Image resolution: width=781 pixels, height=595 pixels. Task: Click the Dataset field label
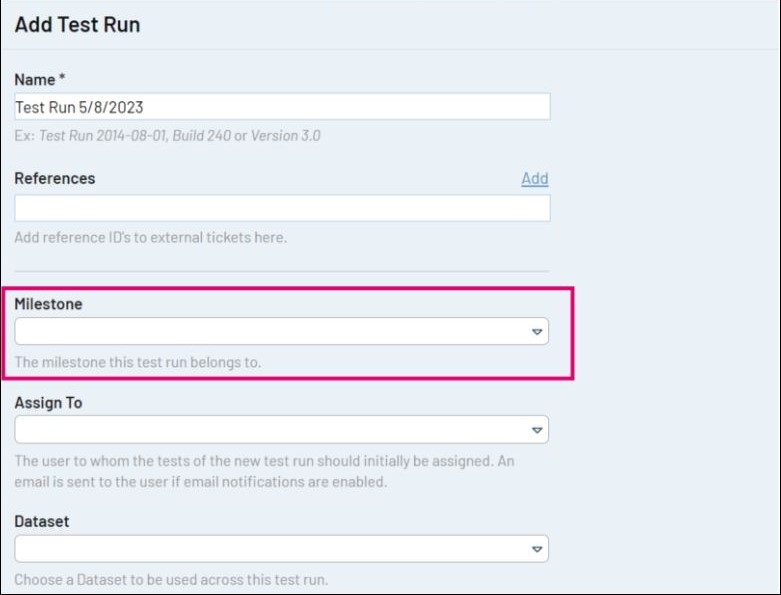click(42, 521)
